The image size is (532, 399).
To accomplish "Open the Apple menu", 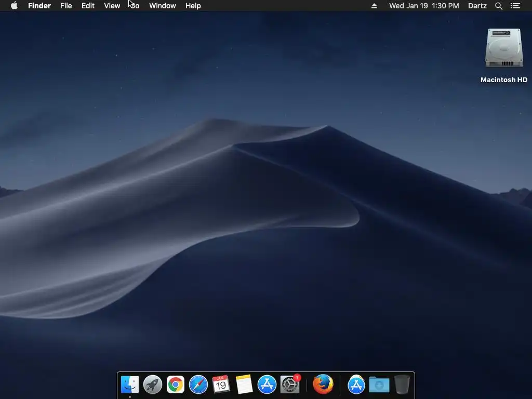I will [14, 6].
